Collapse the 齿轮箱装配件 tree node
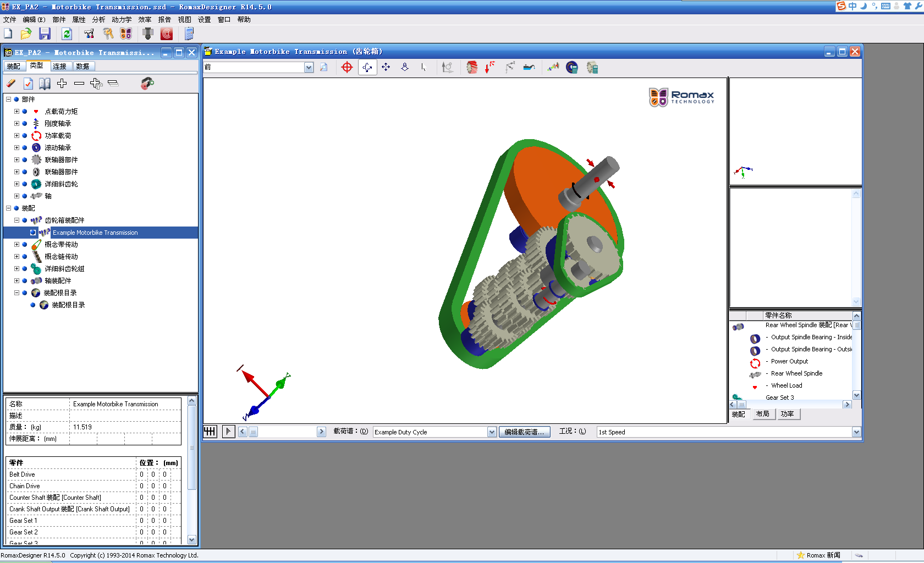This screenshot has height=563, width=924. tap(16, 220)
